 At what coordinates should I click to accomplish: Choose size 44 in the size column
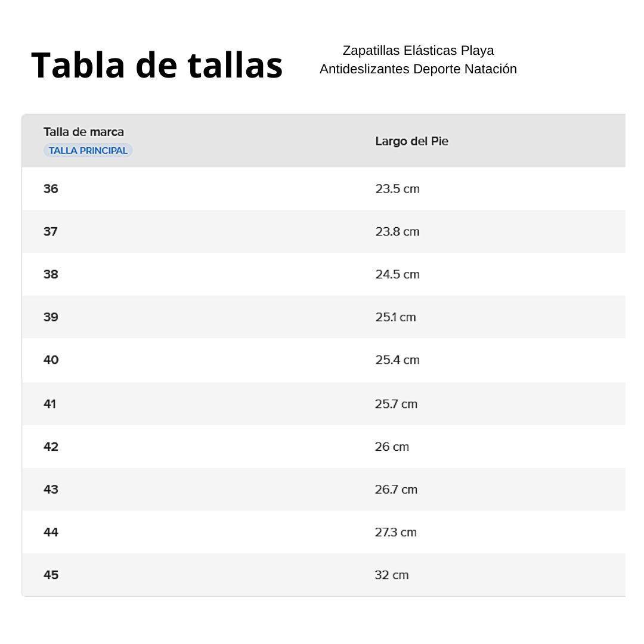[x=51, y=532]
